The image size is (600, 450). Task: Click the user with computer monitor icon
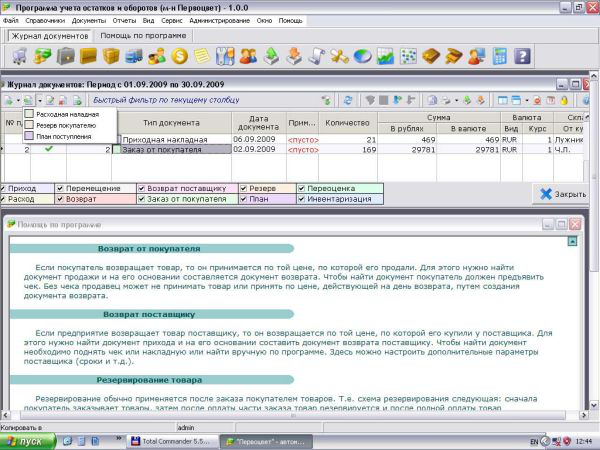(477, 56)
